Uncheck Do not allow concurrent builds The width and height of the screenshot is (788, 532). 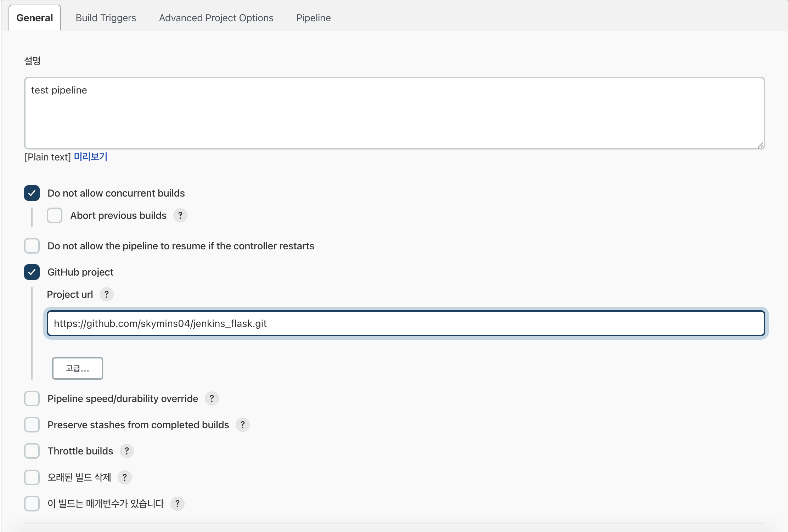point(32,193)
